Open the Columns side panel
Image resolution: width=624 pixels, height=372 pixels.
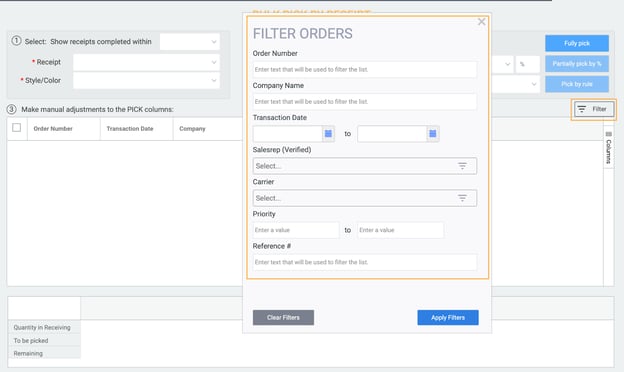click(608, 147)
